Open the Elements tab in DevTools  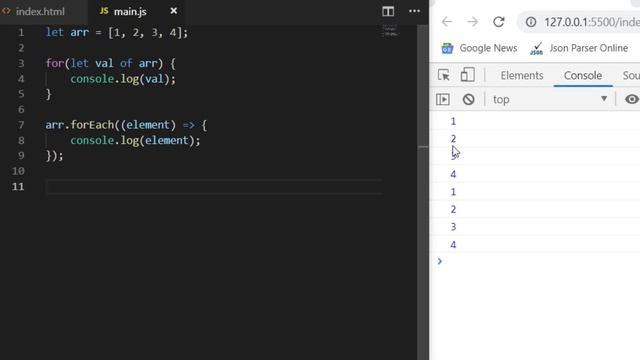[x=522, y=76]
